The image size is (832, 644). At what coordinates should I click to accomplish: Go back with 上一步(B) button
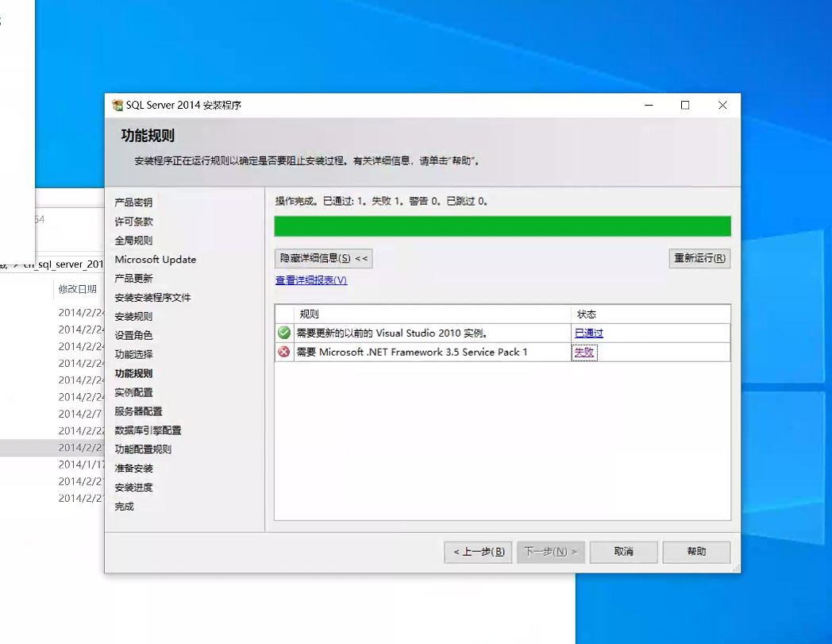[478, 552]
